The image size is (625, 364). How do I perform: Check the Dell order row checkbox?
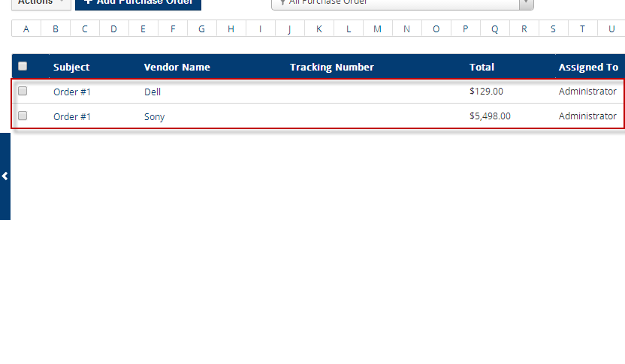coord(23,91)
